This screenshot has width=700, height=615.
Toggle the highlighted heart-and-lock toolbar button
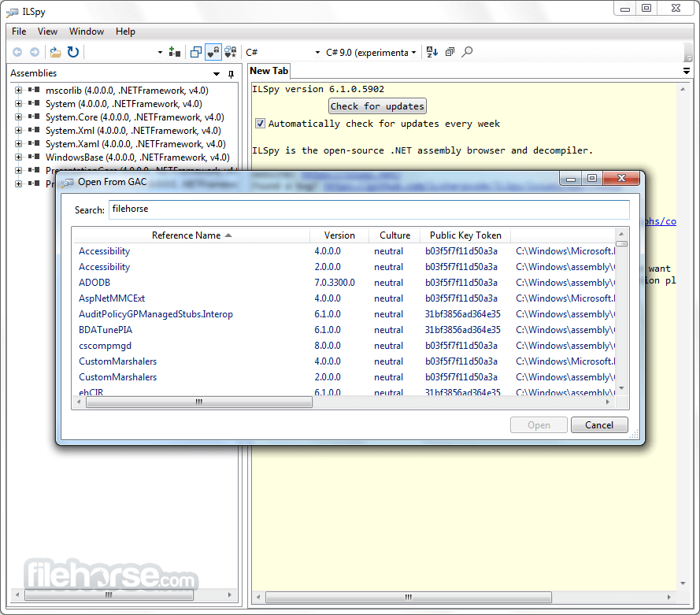(x=213, y=52)
